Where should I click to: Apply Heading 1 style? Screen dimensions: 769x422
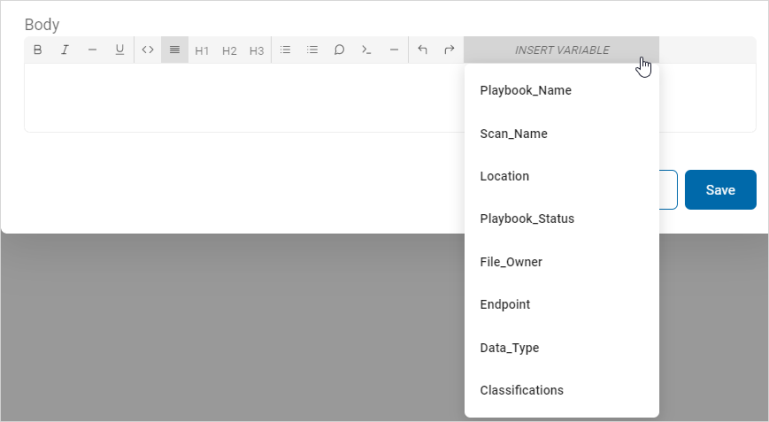point(202,50)
